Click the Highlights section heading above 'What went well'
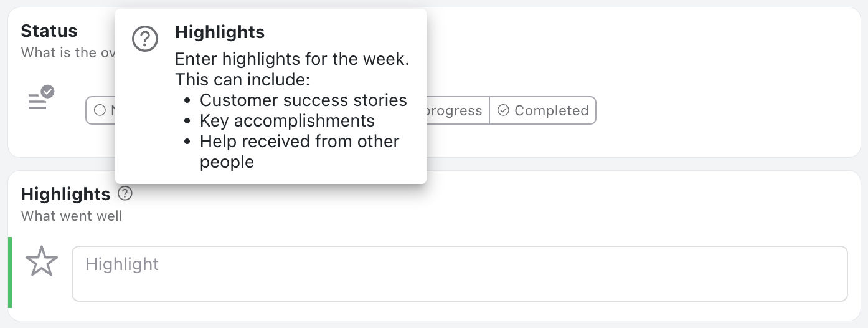The height and width of the screenshot is (328, 868). (65, 194)
